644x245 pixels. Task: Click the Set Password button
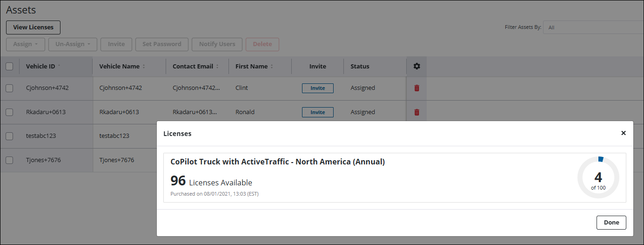pyautogui.click(x=161, y=44)
